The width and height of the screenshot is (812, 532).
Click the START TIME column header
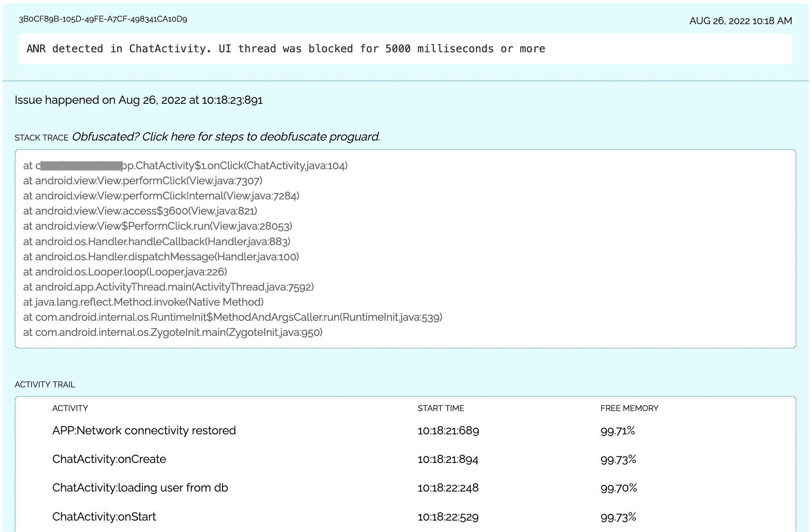pyautogui.click(x=441, y=408)
